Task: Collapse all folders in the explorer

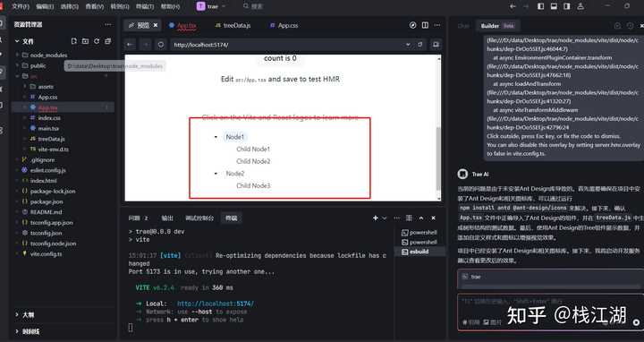Action: tap(108, 41)
